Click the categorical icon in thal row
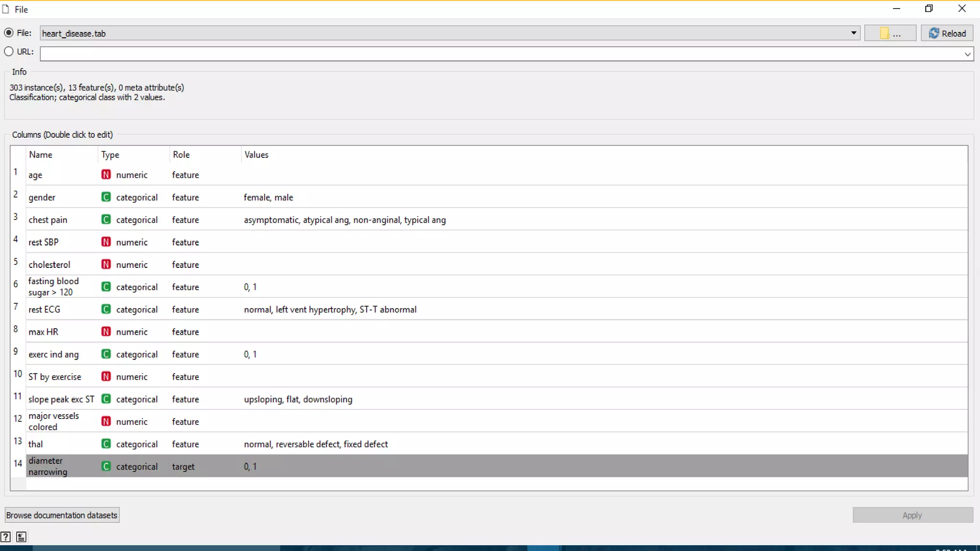 click(x=106, y=444)
